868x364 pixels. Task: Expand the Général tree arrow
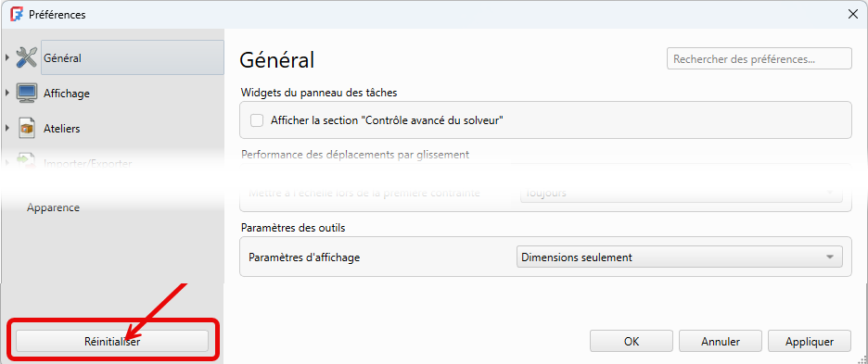click(7, 57)
